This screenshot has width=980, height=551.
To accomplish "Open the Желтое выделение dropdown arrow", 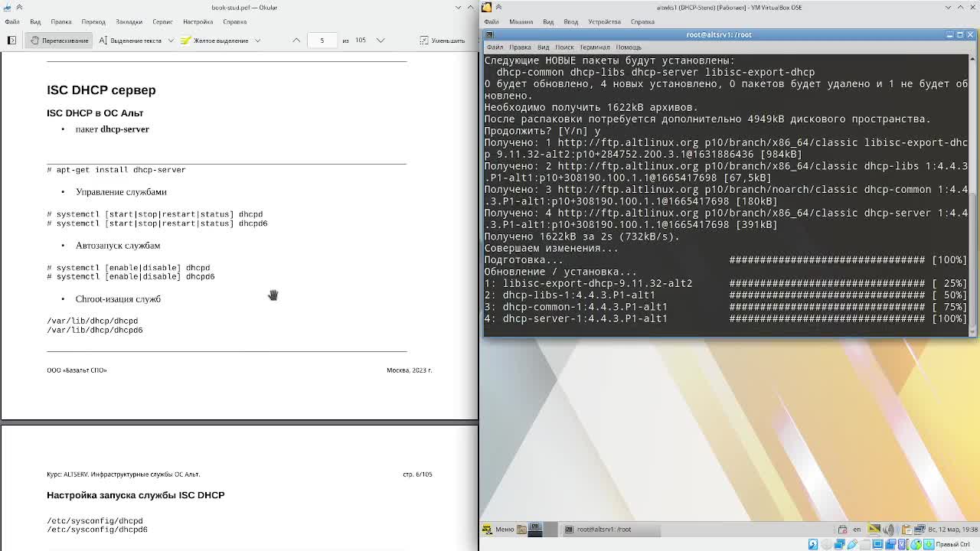I will click(257, 40).
